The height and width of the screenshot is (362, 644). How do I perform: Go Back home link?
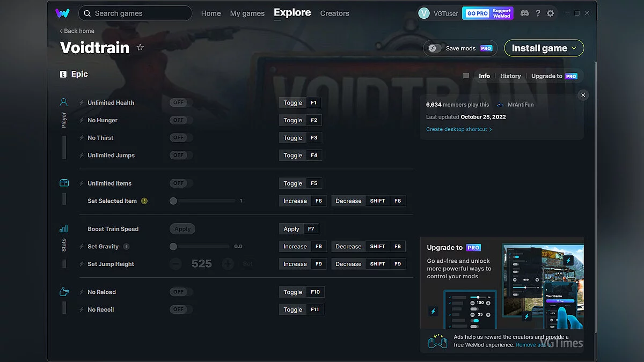tap(77, 31)
